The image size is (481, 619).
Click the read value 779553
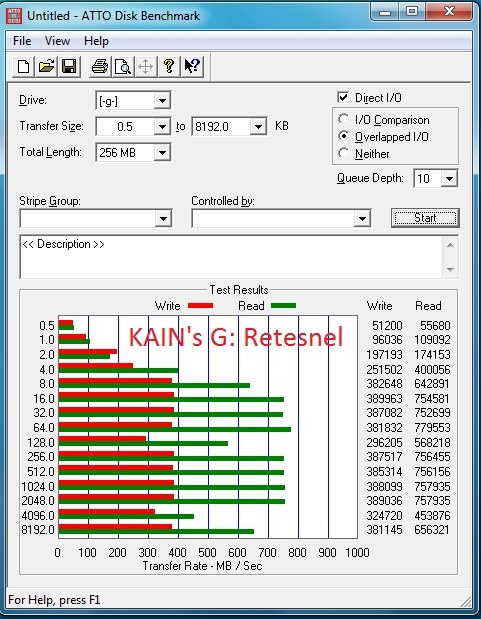[x=432, y=428]
